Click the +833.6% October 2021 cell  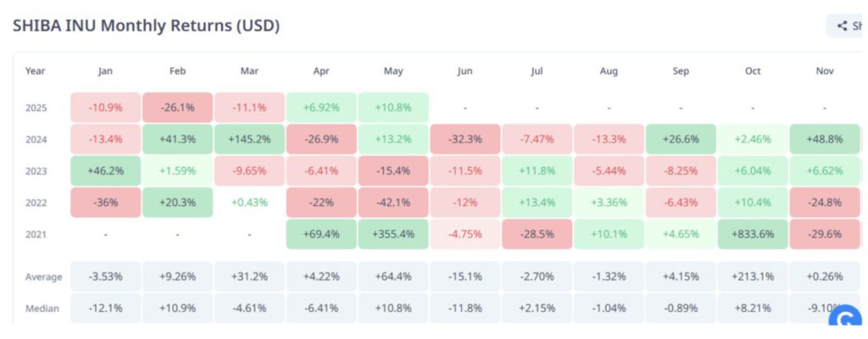pyautogui.click(x=753, y=234)
